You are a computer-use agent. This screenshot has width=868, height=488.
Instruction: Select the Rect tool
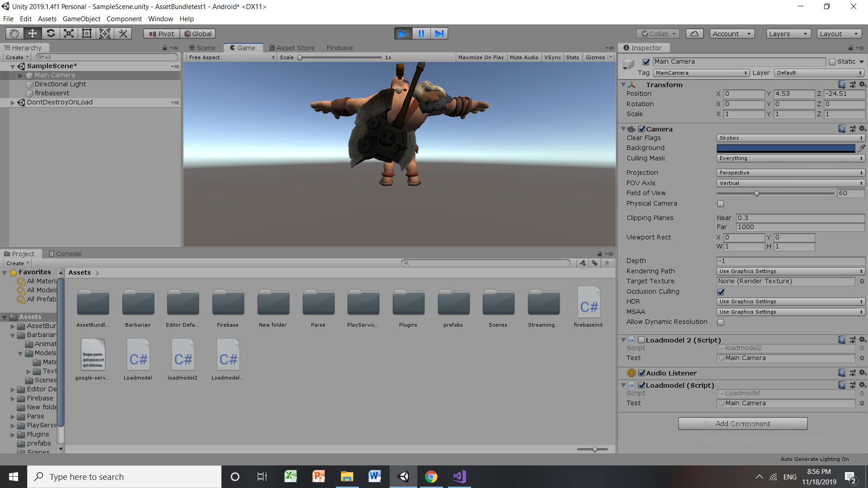pyautogui.click(x=87, y=33)
